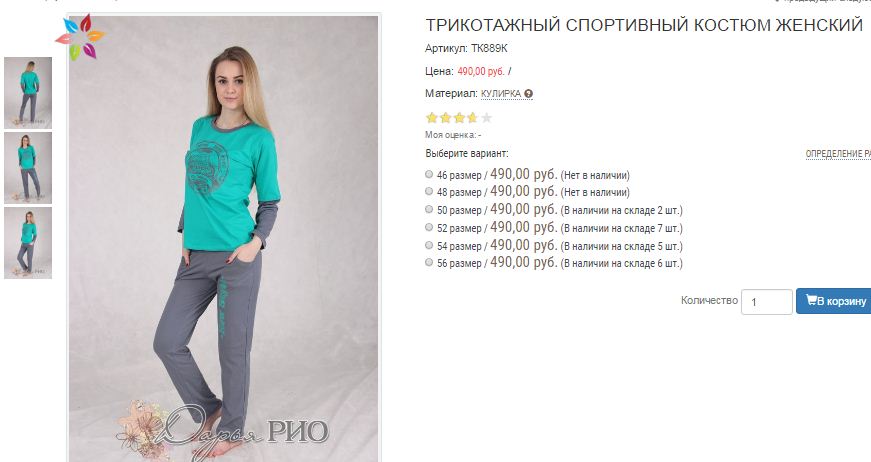This screenshot has width=871, height=462.
Task: Rate the product with the fifth gray star
Action: [x=486, y=118]
